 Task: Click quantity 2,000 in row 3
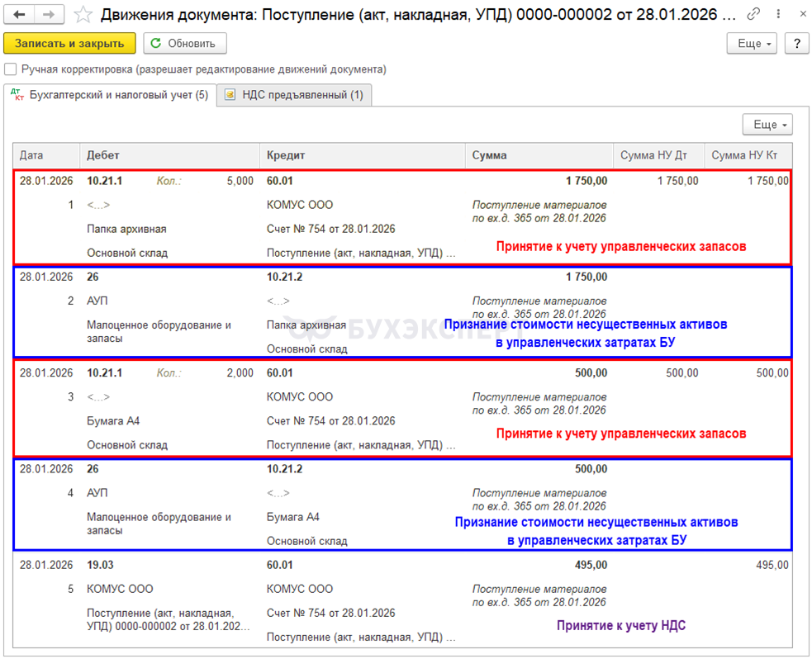(x=240, y=372)
